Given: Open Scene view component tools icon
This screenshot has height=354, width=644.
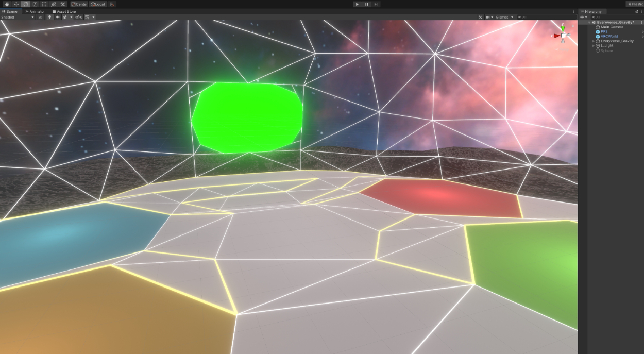Looking at the screenshot, I should click(x=480, y=17).
